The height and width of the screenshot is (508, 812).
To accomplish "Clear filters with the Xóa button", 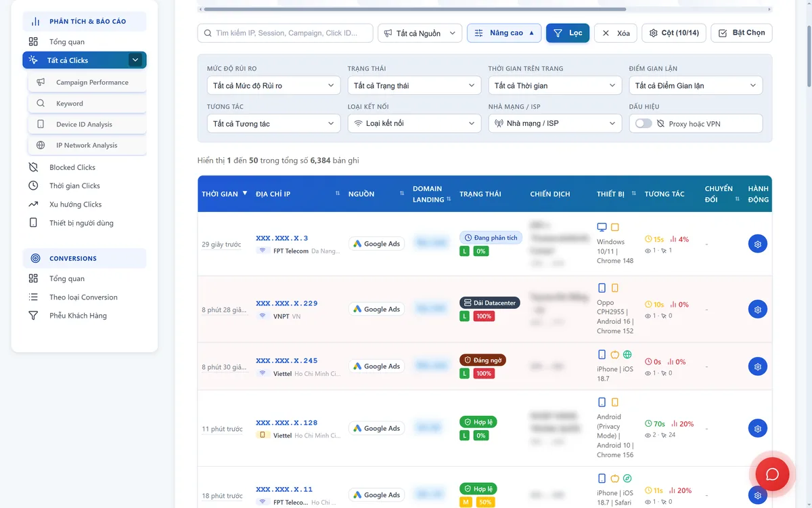I will click(x=616, y=33).
